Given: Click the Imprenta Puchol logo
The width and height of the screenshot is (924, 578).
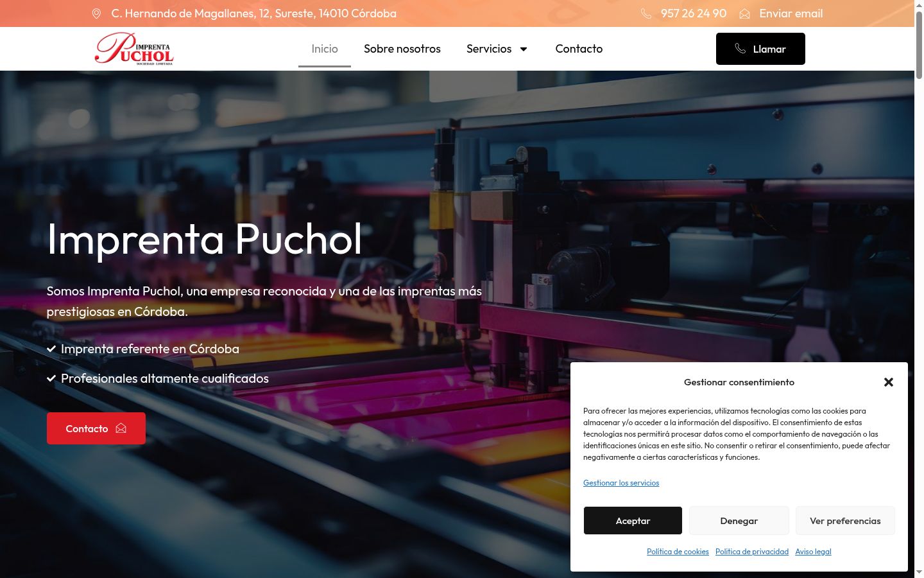Looking at the screenshot, I should (134, 49).
